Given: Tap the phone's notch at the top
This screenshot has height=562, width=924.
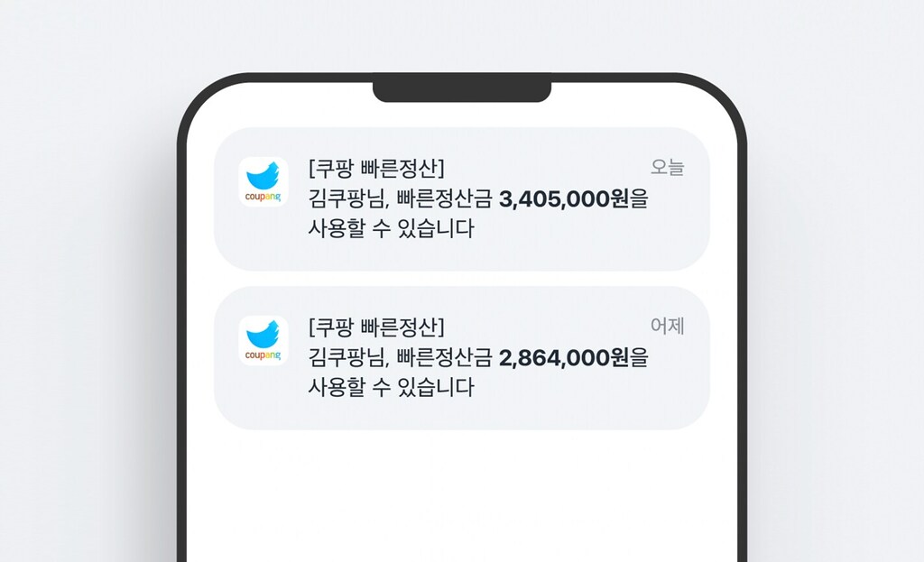Looking at the screenshot, I should click(x=462, y=88).
